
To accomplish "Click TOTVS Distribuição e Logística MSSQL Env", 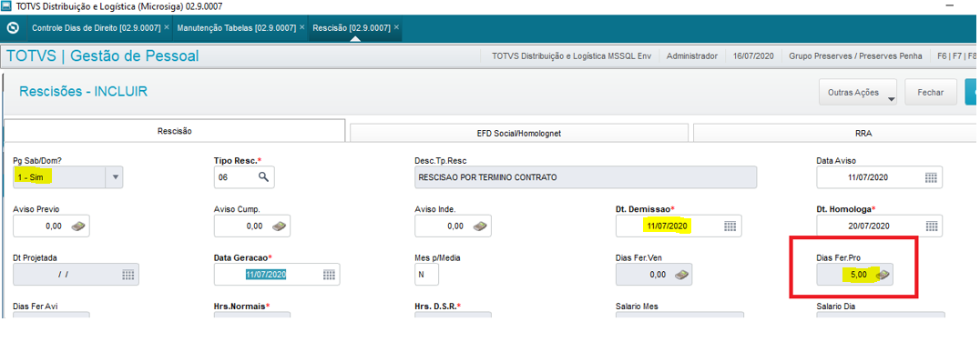I will point(571,56).
